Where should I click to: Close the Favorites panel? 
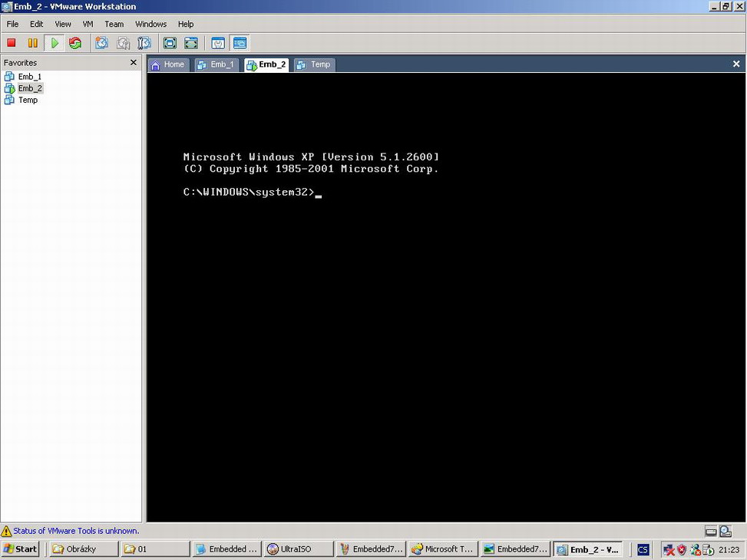click(x=134, y=62)
